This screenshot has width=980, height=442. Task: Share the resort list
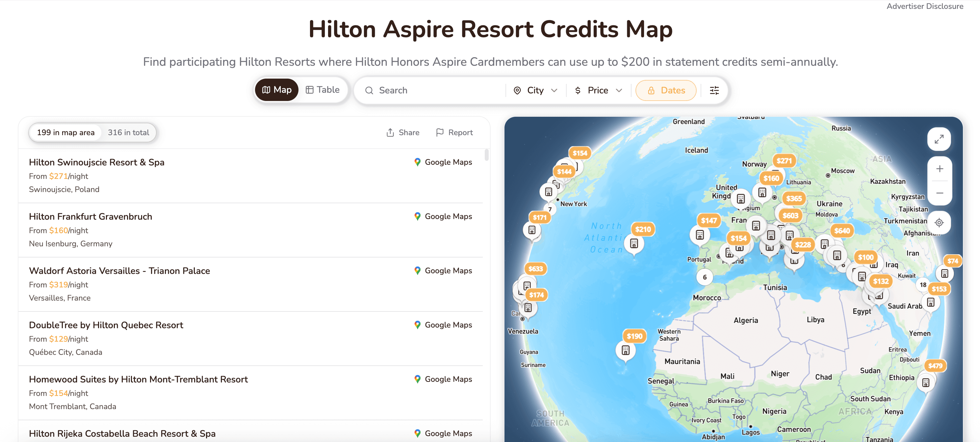403,132
